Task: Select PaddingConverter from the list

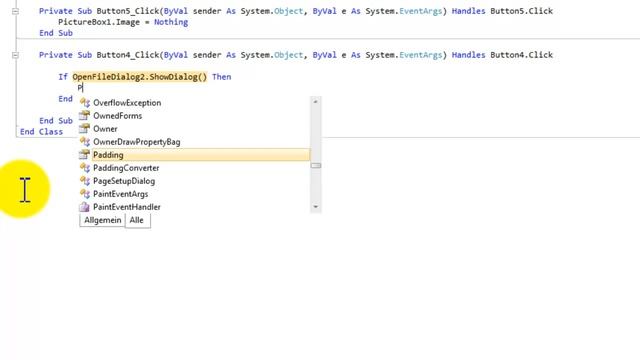Action: [x=126, y=168]
